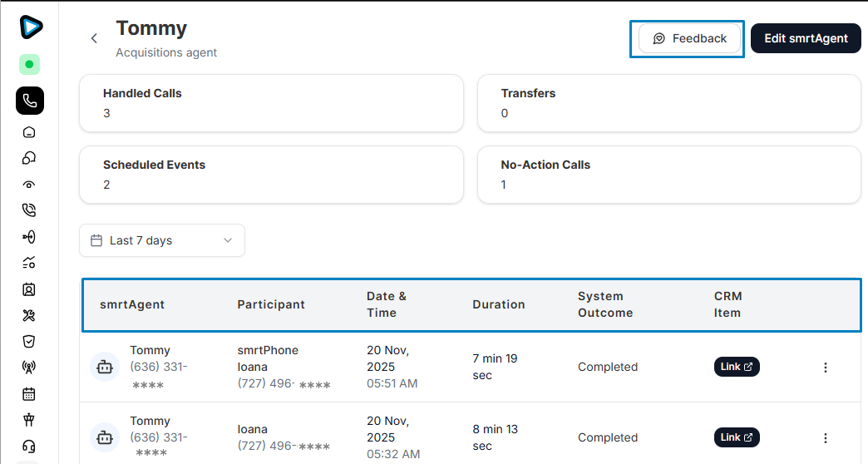Open options menu for 05:32 AM call

825,438
